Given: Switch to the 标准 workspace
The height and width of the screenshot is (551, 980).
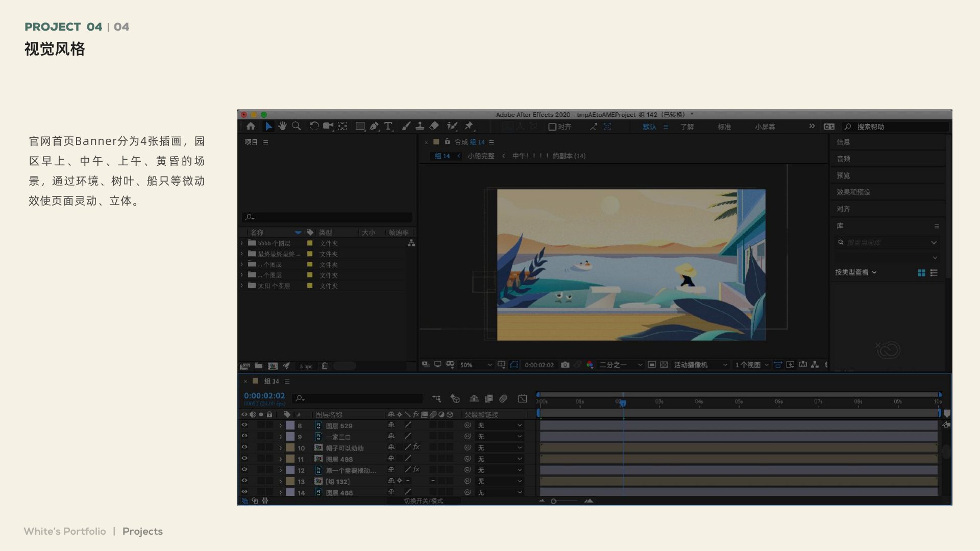Looking at the screenshot, I should [x=724, y=127].
